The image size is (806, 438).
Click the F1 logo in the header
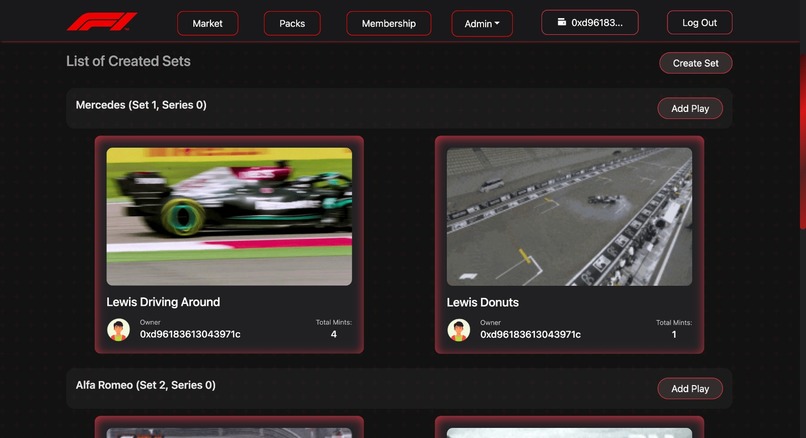point(102,22)
